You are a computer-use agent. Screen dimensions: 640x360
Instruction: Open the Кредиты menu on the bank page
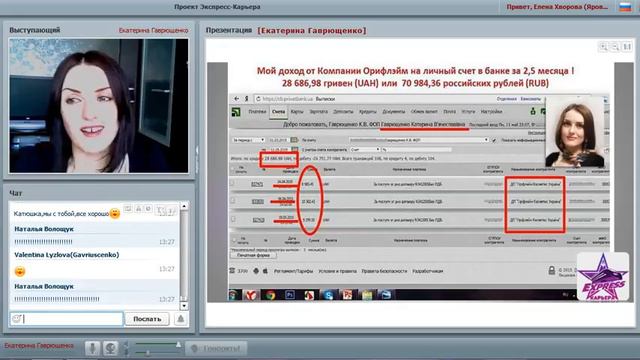(x=367, y=111)
